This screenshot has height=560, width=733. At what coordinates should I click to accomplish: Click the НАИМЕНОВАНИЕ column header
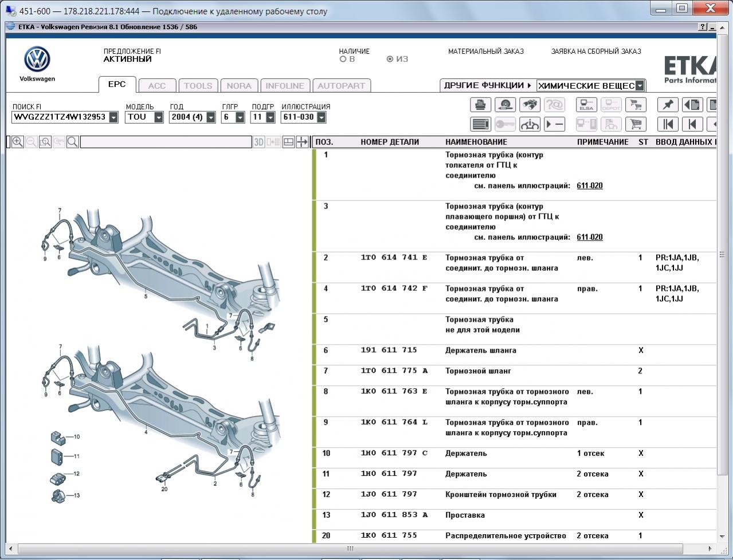point(476,142)
